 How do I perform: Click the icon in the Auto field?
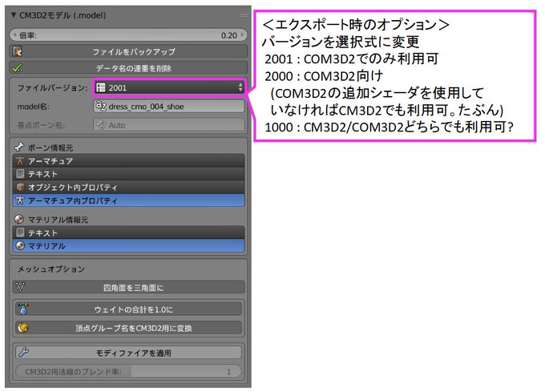click(101, 125)
